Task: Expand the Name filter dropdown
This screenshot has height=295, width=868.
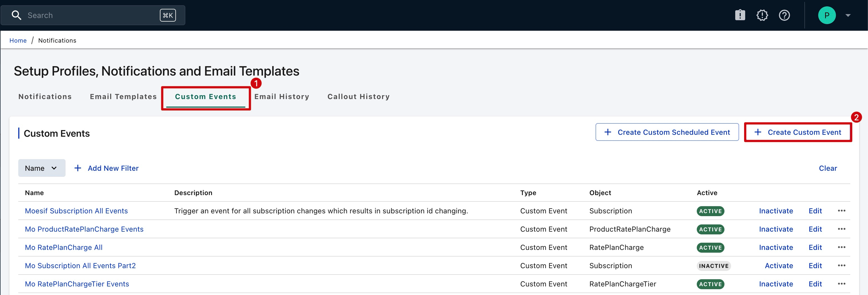Action: click(x=41, y=168)
